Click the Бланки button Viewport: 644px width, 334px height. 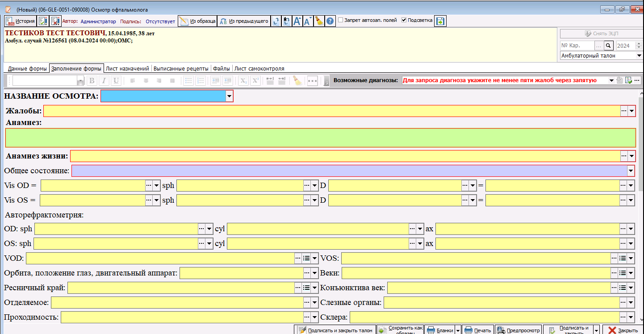(439, 330)
